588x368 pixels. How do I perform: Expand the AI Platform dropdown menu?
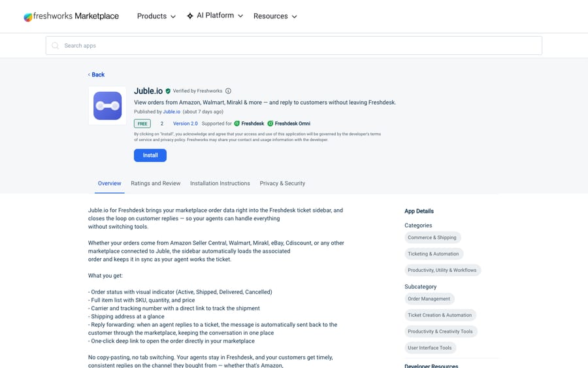215,16
